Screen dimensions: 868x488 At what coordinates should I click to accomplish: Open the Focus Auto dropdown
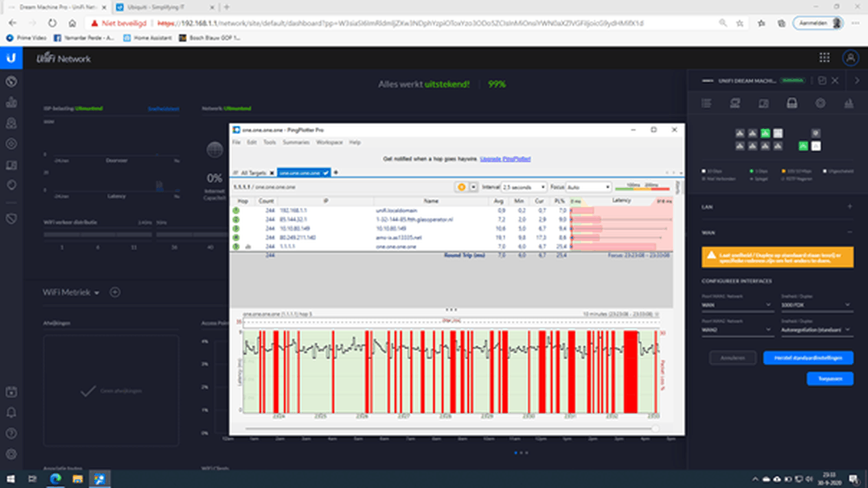(x=588, y=187)
